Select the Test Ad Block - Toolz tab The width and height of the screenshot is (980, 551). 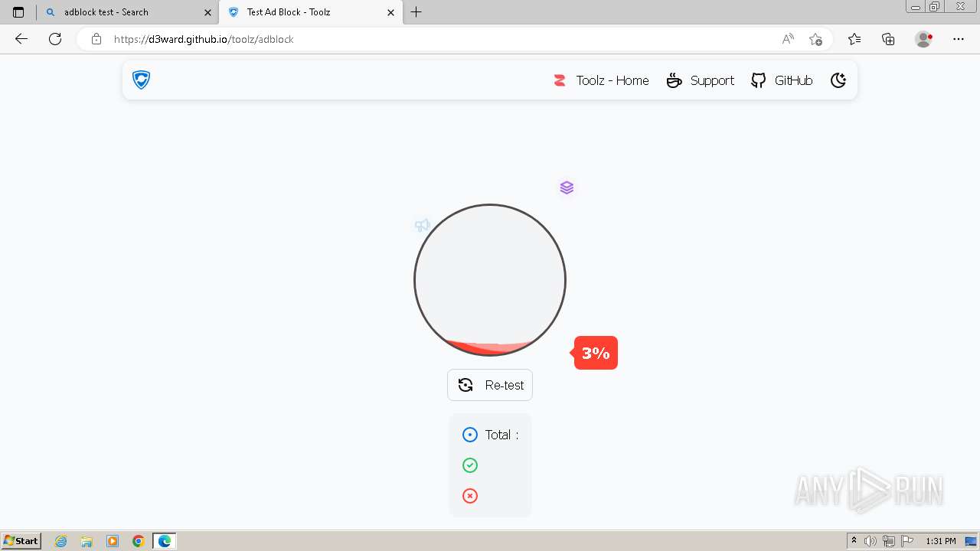(x=310, y=12)
